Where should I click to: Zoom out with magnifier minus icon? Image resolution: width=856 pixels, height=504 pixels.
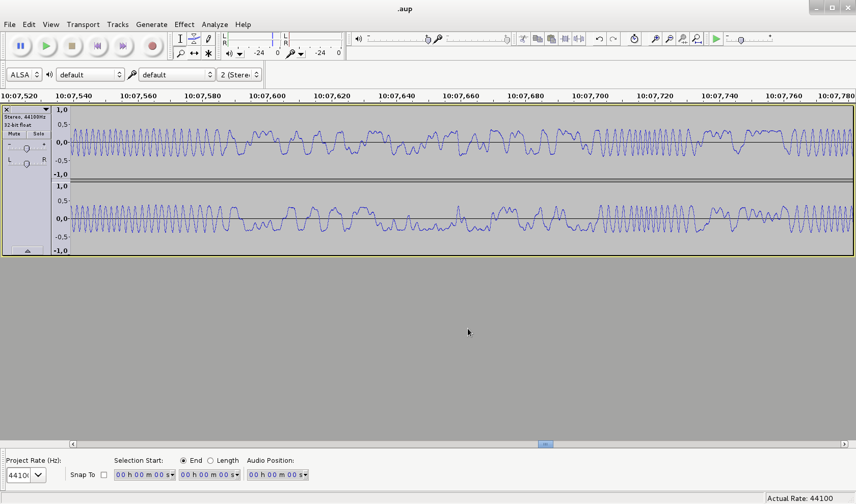(670, 39)
